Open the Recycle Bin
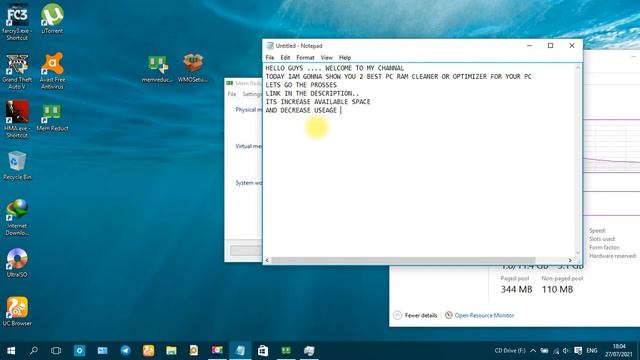 [x=17, y=166]
